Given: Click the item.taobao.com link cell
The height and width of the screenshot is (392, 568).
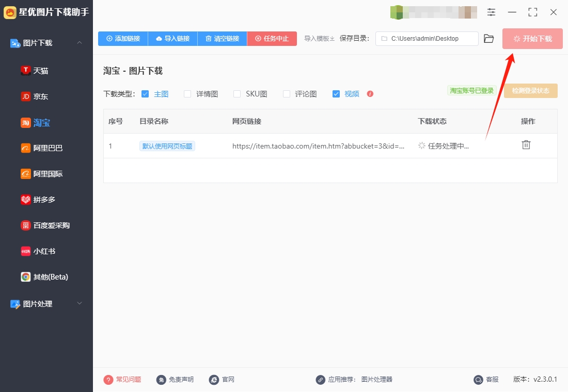Looking at the screenshot, I should tap(318, 146).
